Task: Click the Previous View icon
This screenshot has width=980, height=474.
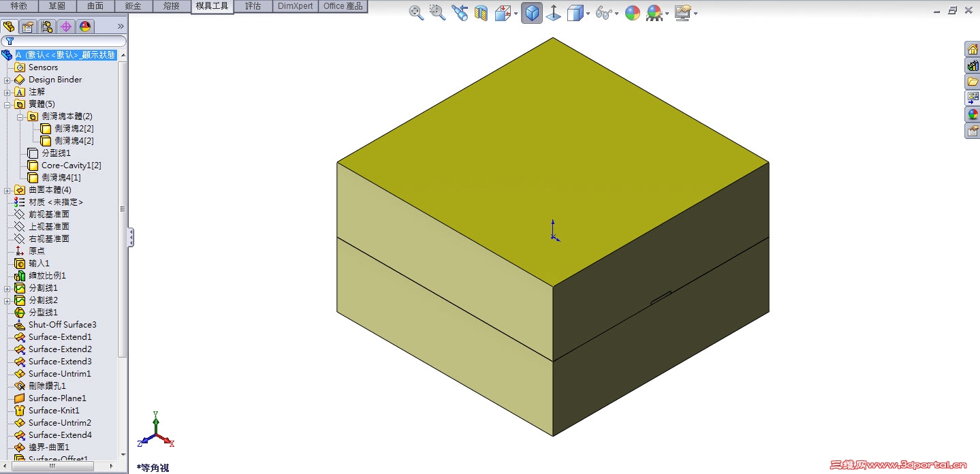Action: (460, 13)
